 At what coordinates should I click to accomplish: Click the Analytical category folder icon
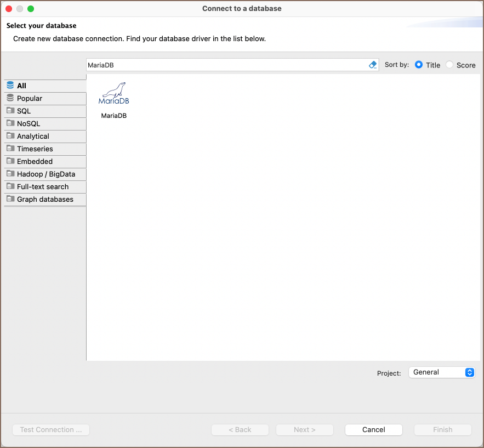[x=10, y=136]
